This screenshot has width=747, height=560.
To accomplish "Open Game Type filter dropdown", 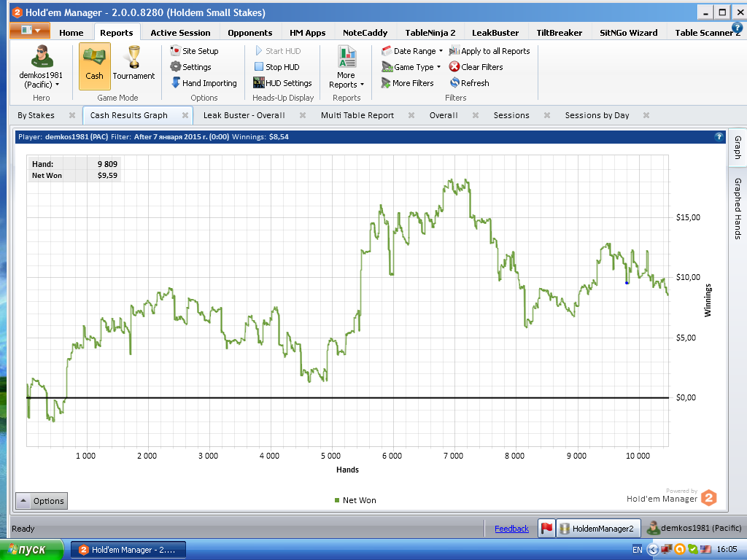I will tap(411, 67).
